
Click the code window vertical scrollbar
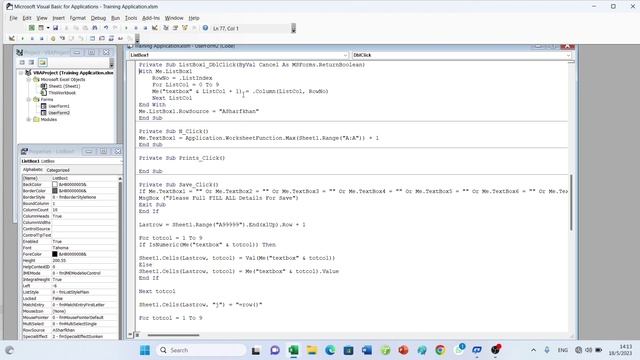571,202
